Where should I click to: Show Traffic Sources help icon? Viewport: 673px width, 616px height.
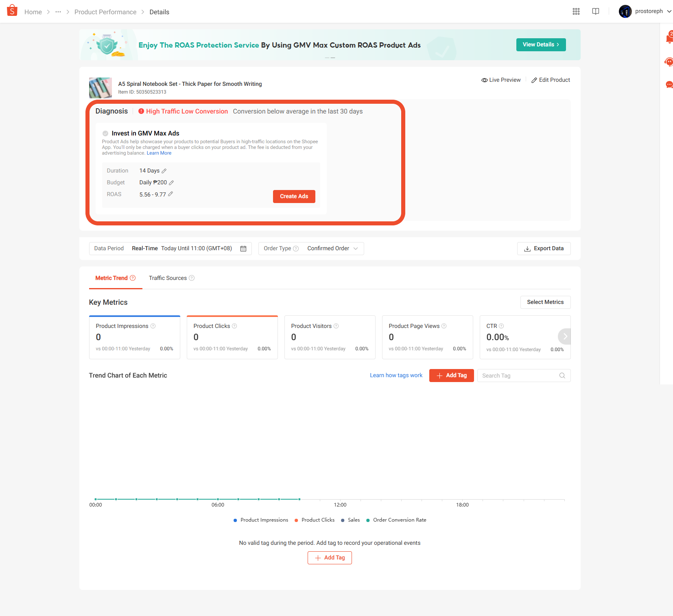[x=192, y=278]
